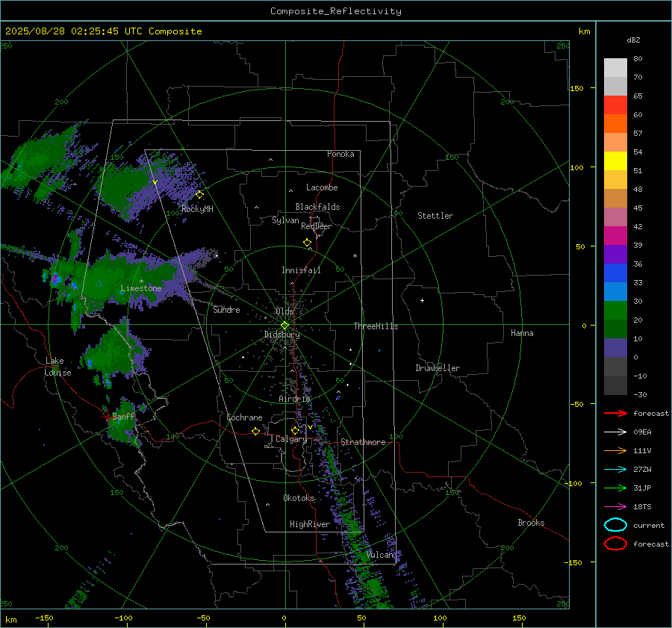This screenshot has width=672, height=628.
Task: Click the asterisk marker above Limestone
Action: click(141, 282)
